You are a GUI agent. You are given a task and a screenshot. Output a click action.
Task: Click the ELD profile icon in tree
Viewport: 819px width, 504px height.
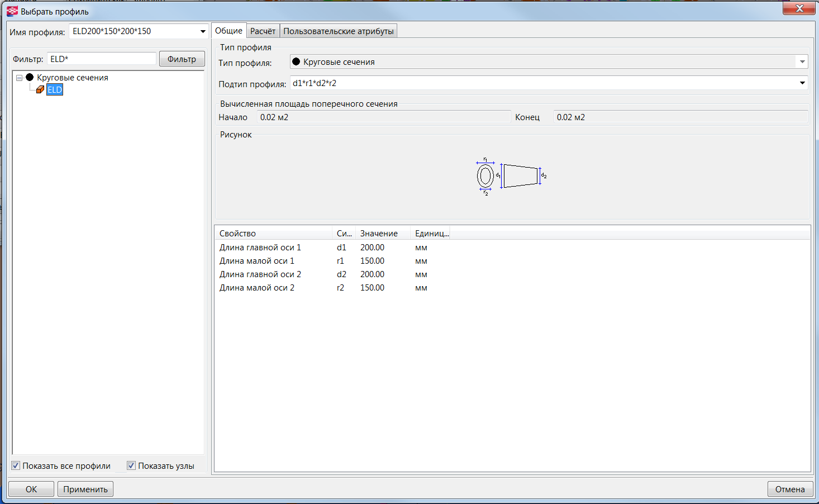[x=40, y=89]
